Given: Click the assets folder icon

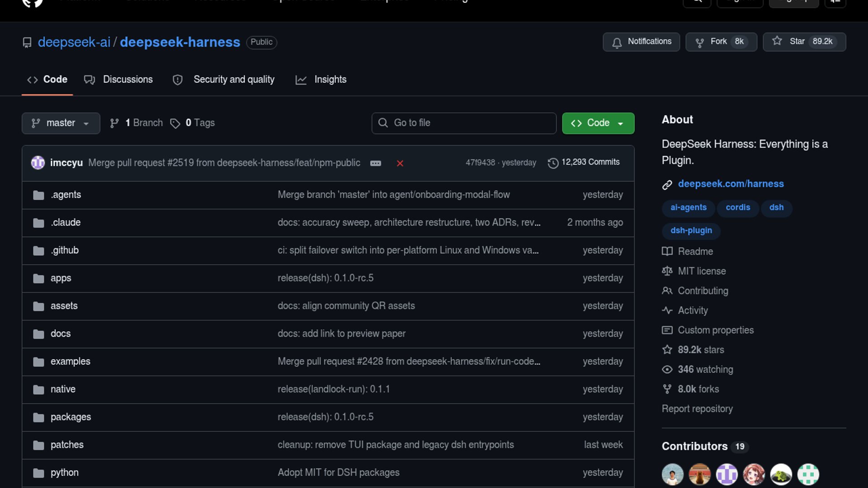Looking at the screenshot, I should 38,306.
